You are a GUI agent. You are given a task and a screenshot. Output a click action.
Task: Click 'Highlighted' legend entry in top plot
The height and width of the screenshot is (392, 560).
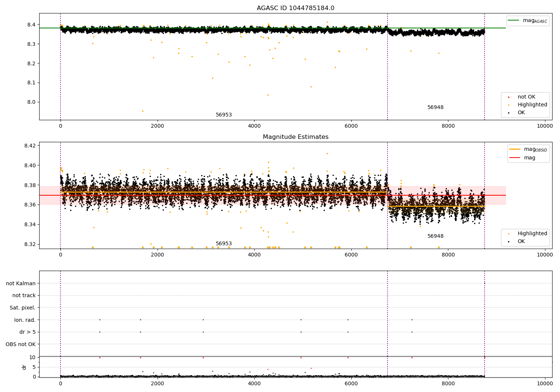click(532, 105)
